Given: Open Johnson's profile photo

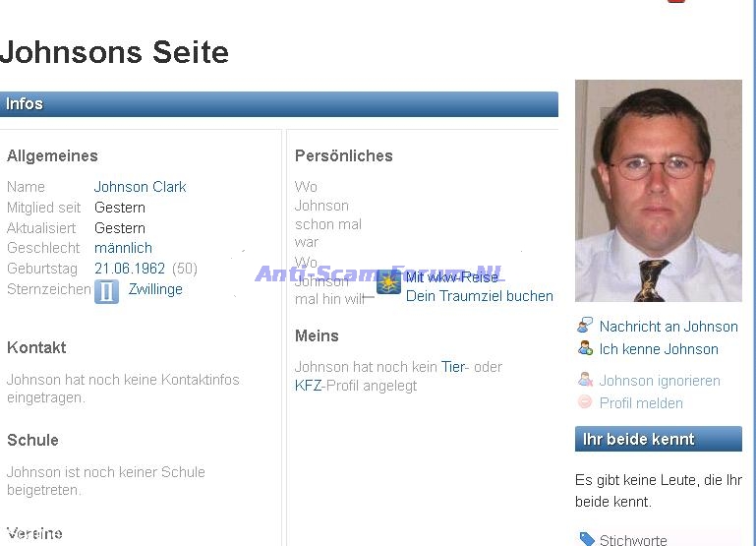Looking at the screenshot, I should click(x=658, y=190).
